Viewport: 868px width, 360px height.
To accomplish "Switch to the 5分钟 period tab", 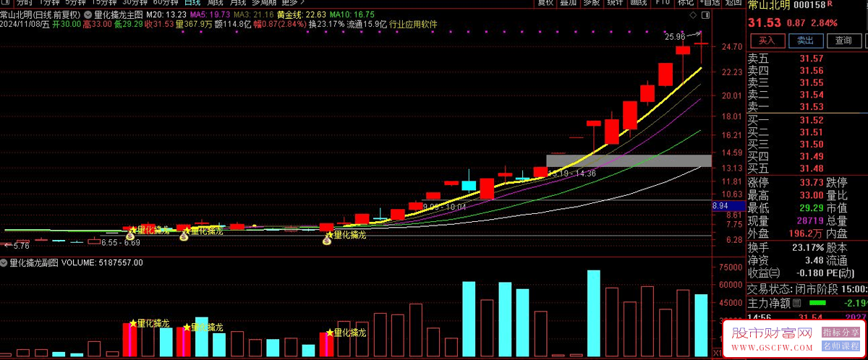I will click(x=76, y=2).
